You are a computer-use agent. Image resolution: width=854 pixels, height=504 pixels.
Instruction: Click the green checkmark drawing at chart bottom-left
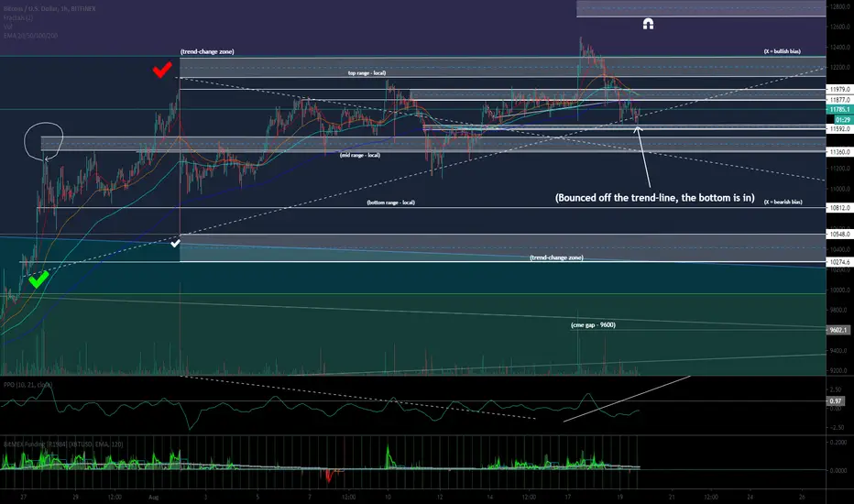click(x=38, y=279)
